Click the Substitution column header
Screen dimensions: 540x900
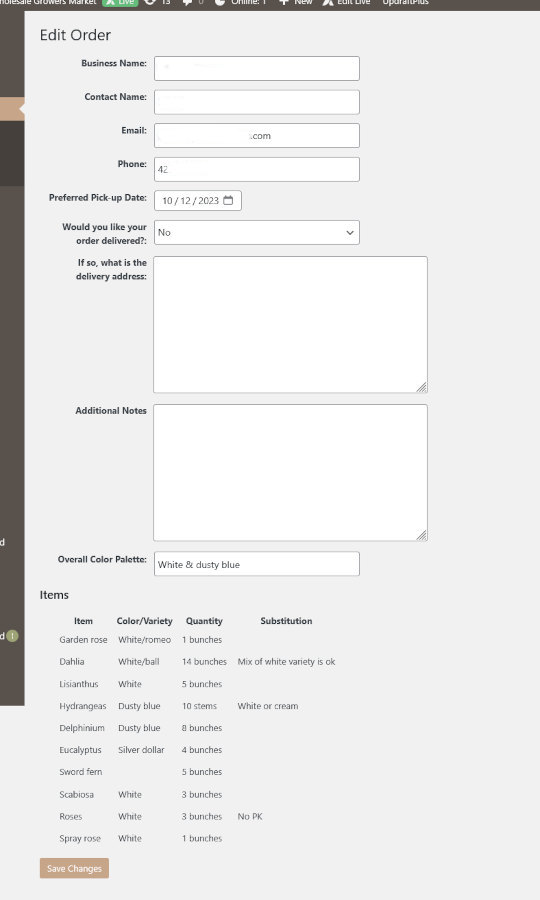pos(286,620)
